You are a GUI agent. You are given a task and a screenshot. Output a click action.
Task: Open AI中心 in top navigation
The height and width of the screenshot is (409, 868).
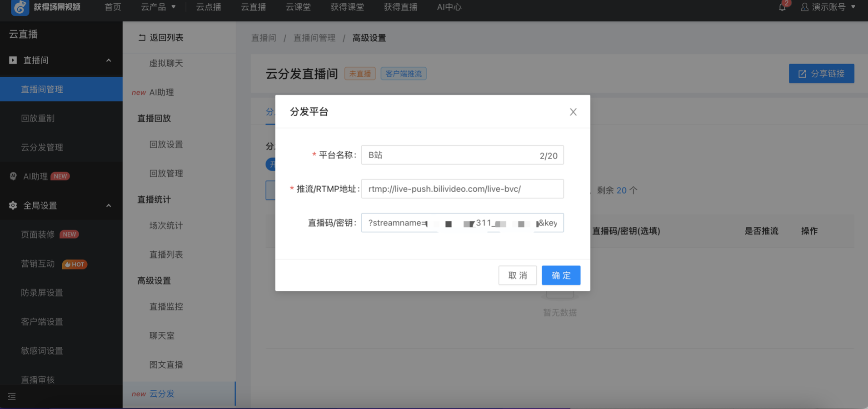[449, 7]
